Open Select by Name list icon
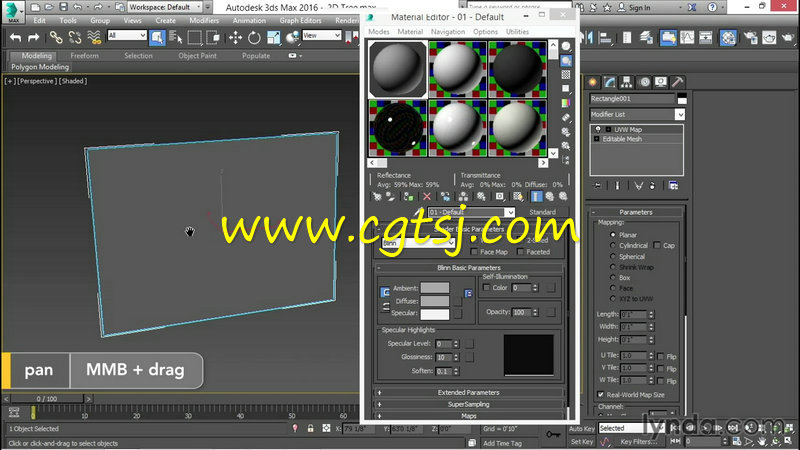 (176, 37)
